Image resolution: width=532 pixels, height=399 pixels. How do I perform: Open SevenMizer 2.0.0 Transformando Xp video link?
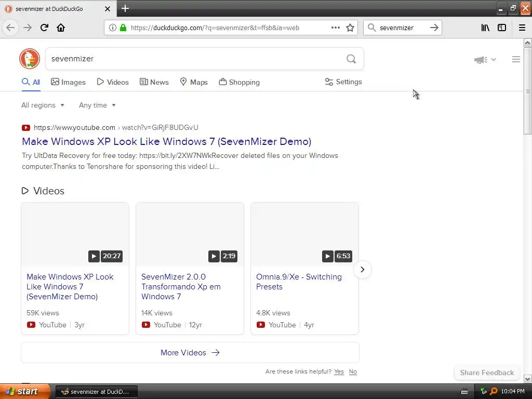point(181,287)
